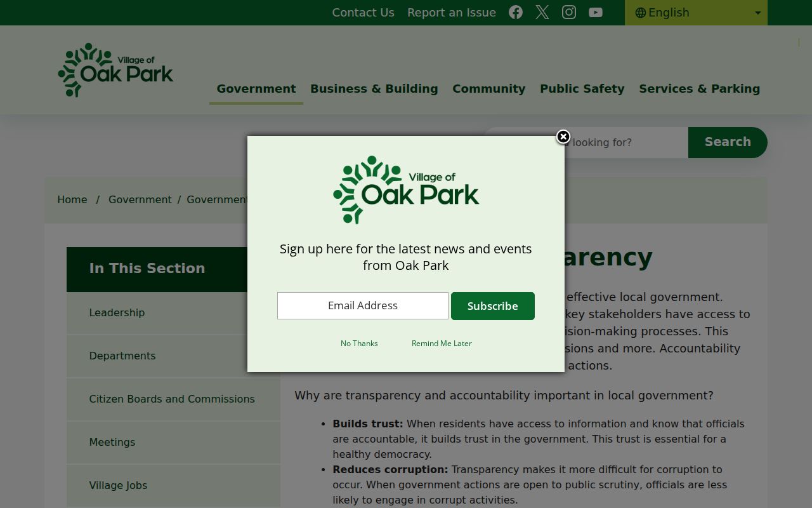
Task: Open the Instagram icon
Action: point(569,13)
